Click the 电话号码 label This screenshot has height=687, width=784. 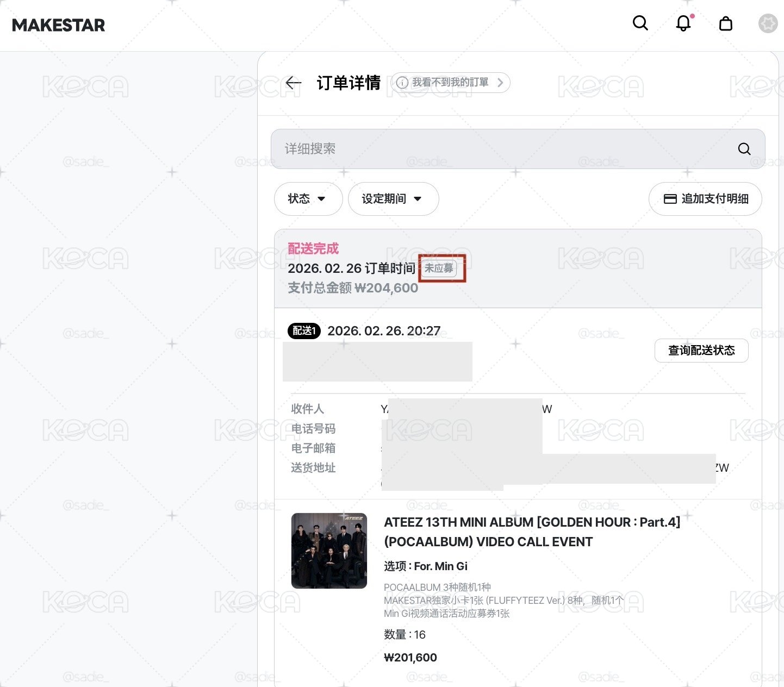(x=313, y=429)
